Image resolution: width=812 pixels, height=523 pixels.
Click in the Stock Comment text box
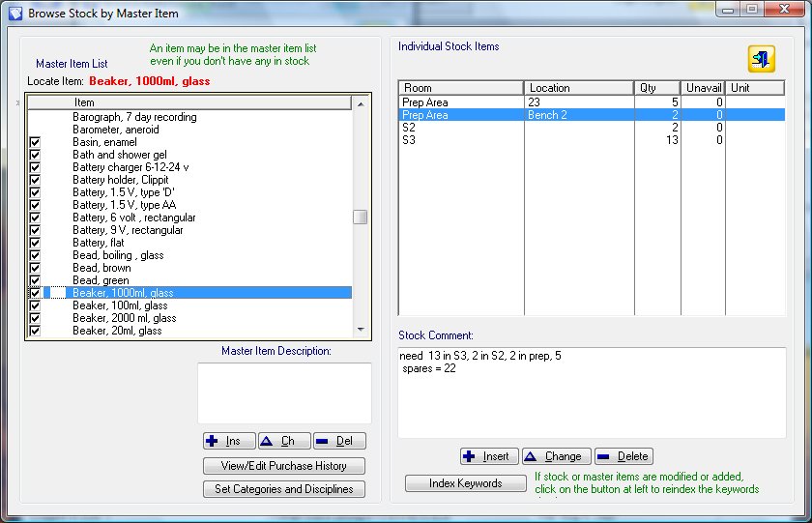[592, 392]
